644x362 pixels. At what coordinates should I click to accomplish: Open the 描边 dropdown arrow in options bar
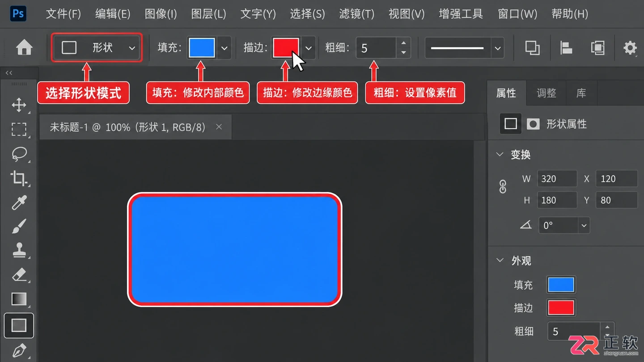click(309, 48)
